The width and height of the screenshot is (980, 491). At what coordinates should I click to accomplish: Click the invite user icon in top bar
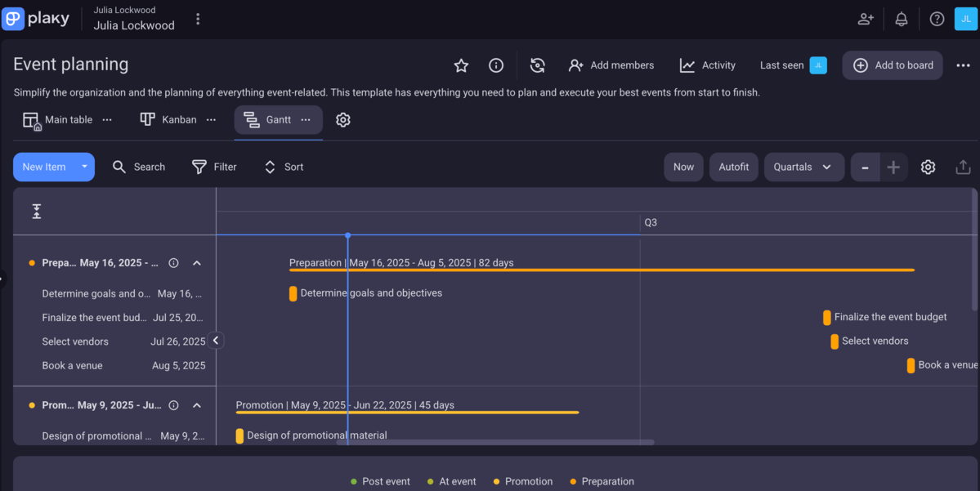(866, 19)
